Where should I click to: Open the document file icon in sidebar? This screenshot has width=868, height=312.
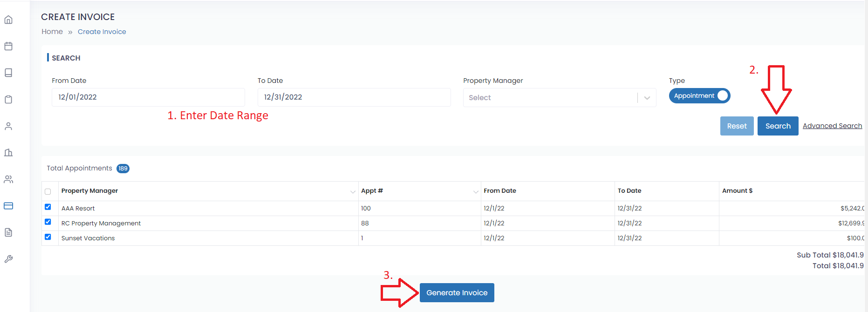click(x=8, y=232)
